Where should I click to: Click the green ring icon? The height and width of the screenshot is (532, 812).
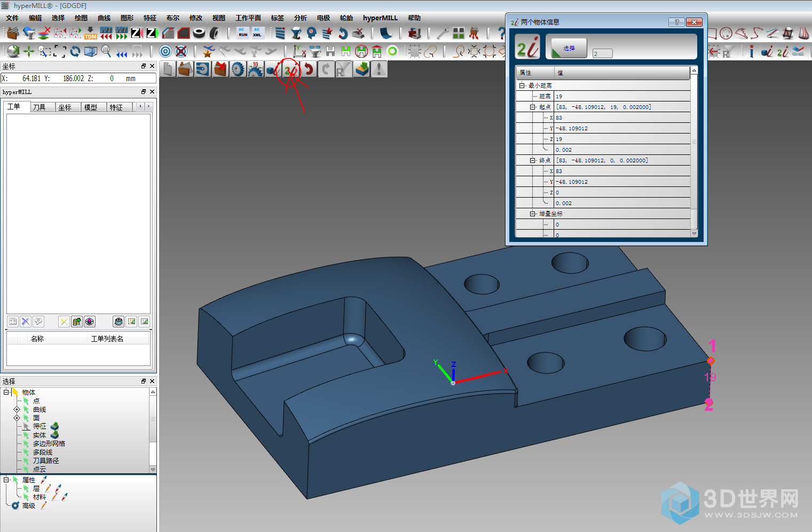click(392, 51)
